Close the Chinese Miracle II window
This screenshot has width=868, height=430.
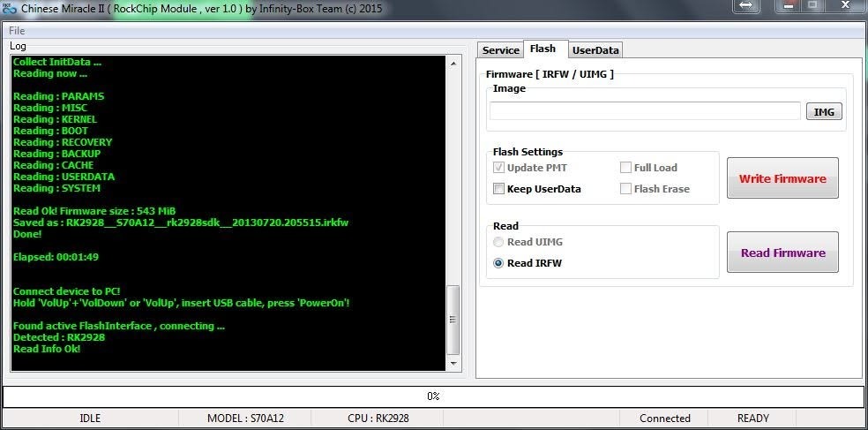pyautogui.click(x=846, y=6)
